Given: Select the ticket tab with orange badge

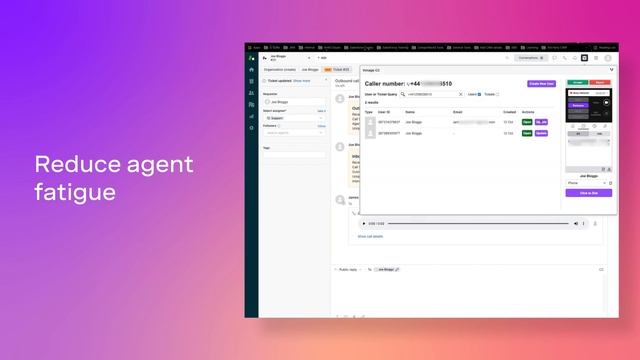Looking at the screenshot, I should coord(337,70).
